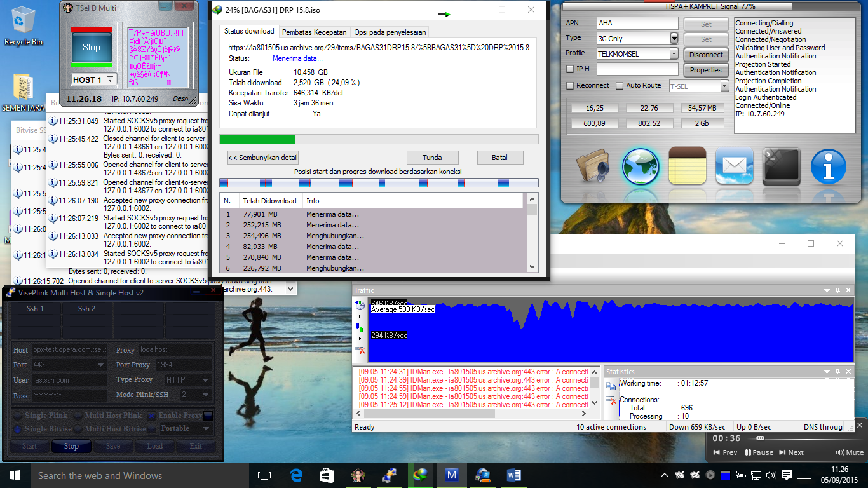Screen dimensions: 868x488
Task: Switch to Pembatas Kecepatan tab
Action: [315, 32]
